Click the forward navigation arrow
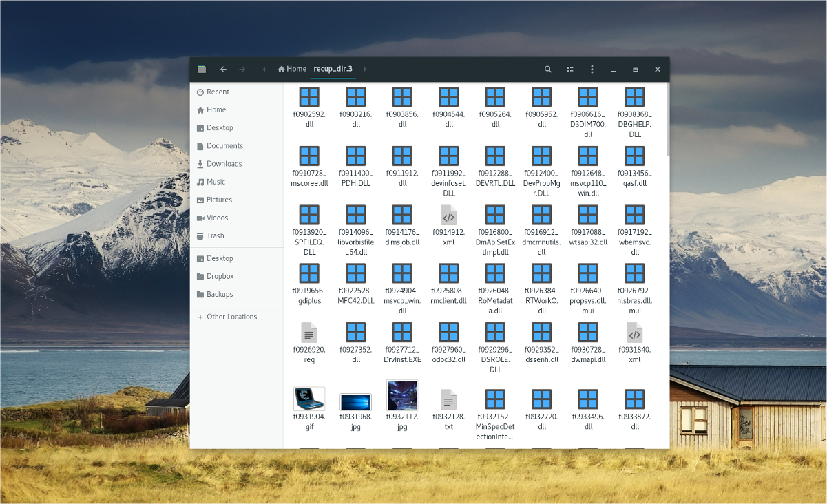This screenshot has height=504, width=827. [x=242, y=70]
